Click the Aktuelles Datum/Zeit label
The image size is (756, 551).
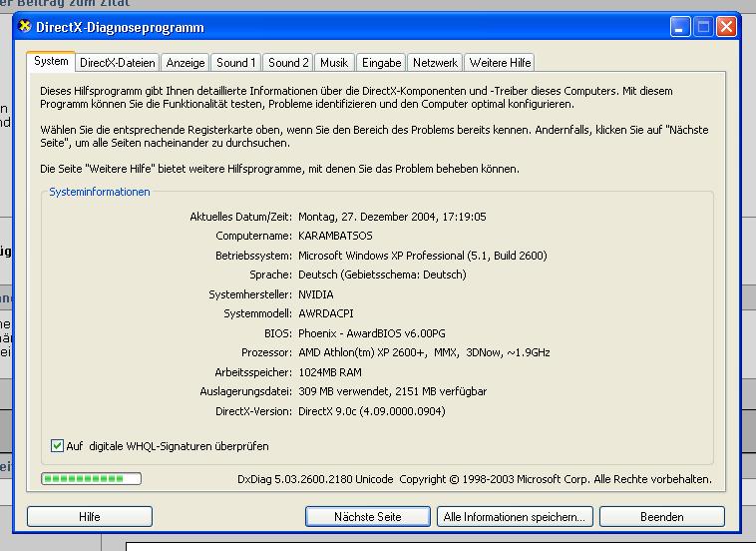[241, 217]
